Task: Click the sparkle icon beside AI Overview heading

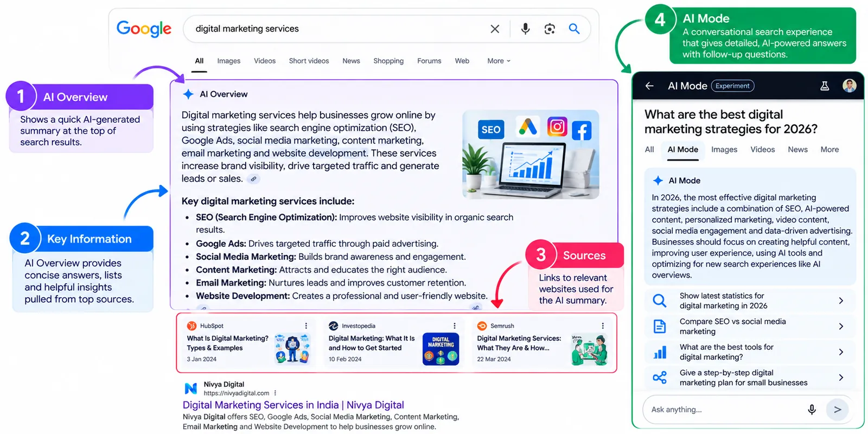Action: (188, 94)
